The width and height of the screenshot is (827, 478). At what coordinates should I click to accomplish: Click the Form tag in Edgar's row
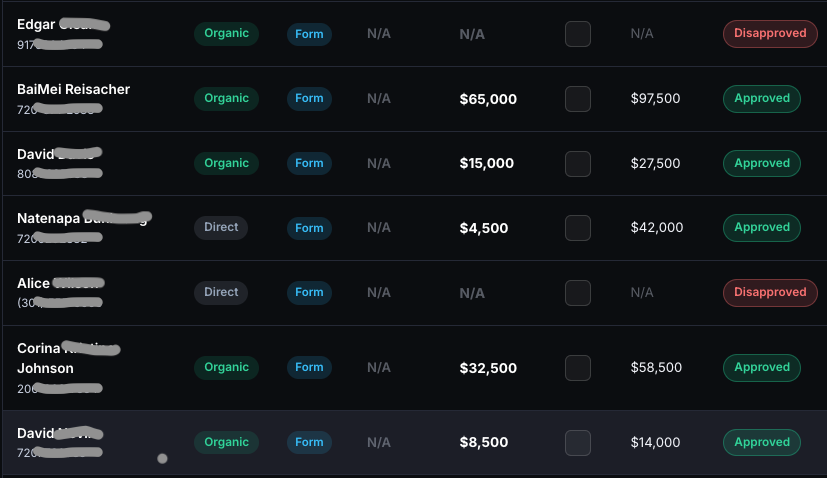tap(309, 33)
